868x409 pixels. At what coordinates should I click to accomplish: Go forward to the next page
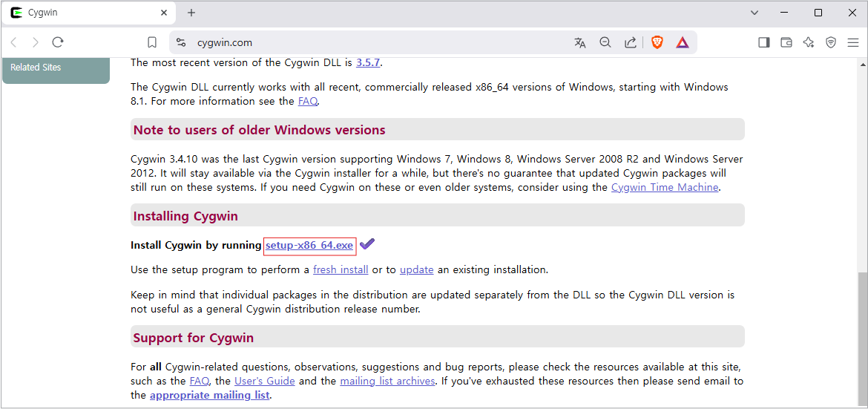(x=36, y=42)
